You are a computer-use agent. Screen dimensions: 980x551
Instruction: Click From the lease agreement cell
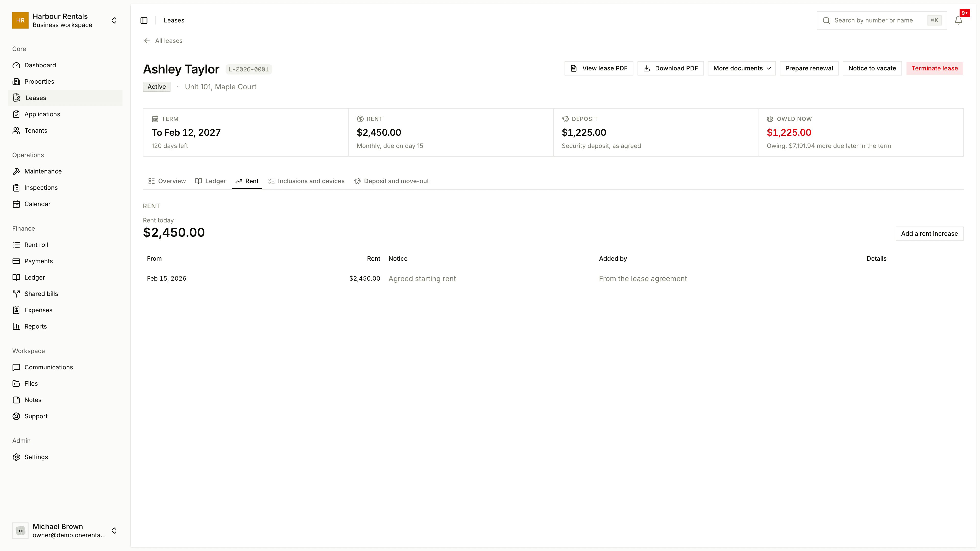coord(643,279)
